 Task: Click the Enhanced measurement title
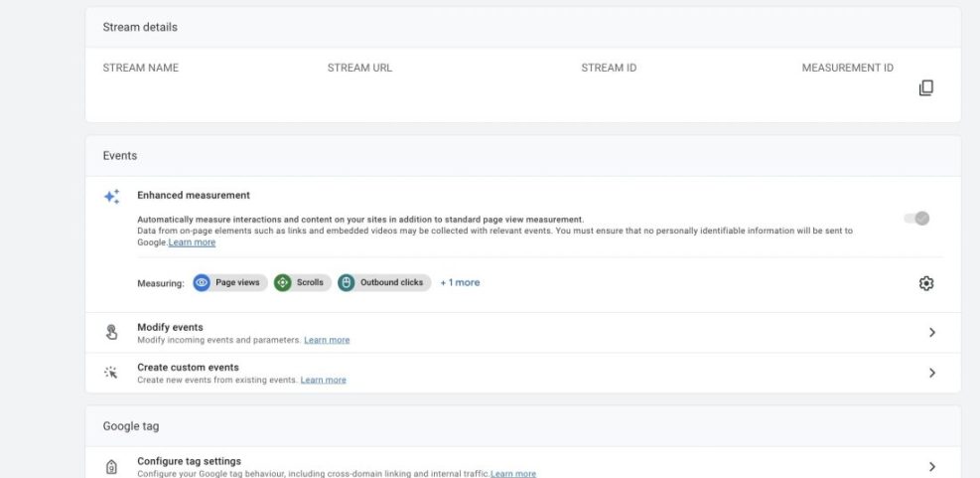pyautogui.click(x=194, y=195)
